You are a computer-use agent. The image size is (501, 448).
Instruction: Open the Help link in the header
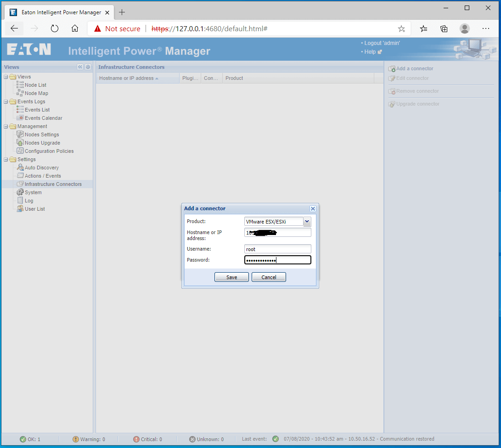[370, 51]
